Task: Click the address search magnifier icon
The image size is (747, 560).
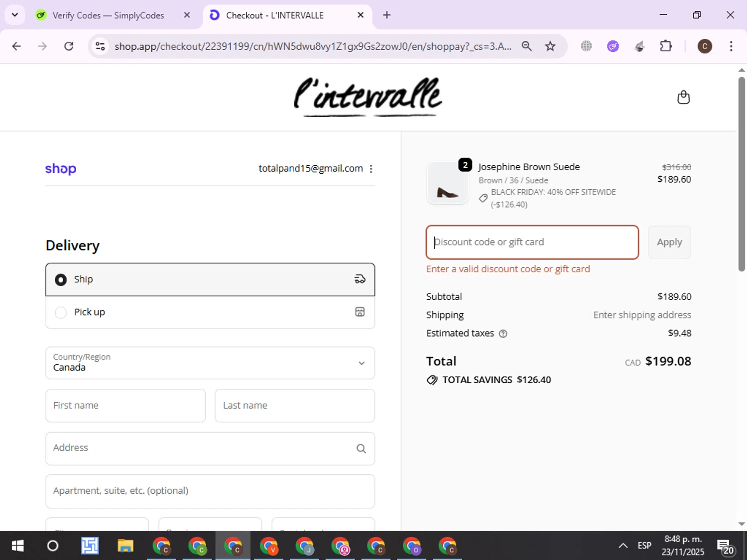Action: click(361, 448)
